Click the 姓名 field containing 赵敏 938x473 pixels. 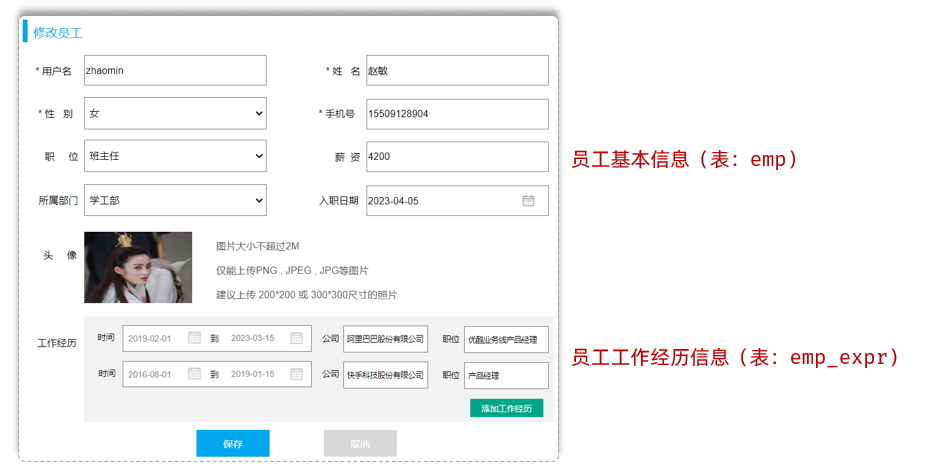(x=457, y=71)
